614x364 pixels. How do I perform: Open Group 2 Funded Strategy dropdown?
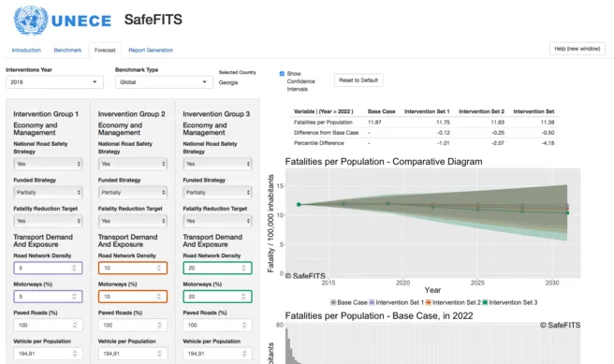pyautogui.click(x=133, y=193)
